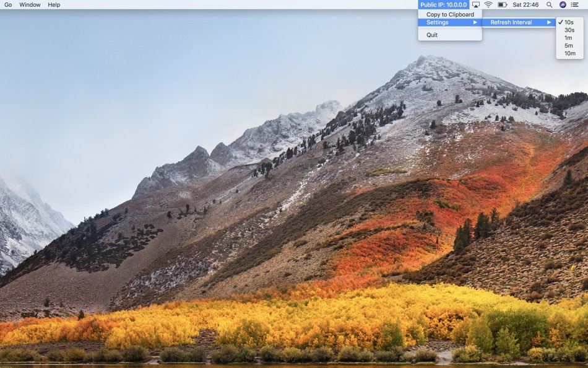Open the Wi-Fi status icon
Screen dimensions: 588x368
tap(488, 5)
